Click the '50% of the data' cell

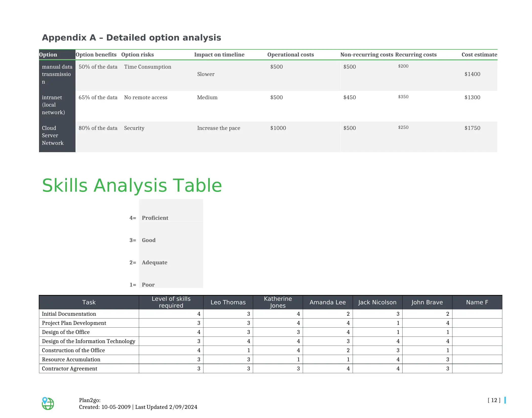pos(98,67)
